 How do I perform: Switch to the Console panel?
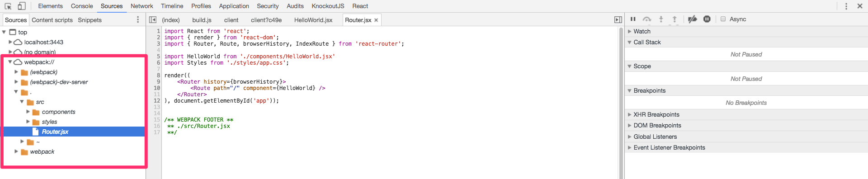tap(82, 6)
